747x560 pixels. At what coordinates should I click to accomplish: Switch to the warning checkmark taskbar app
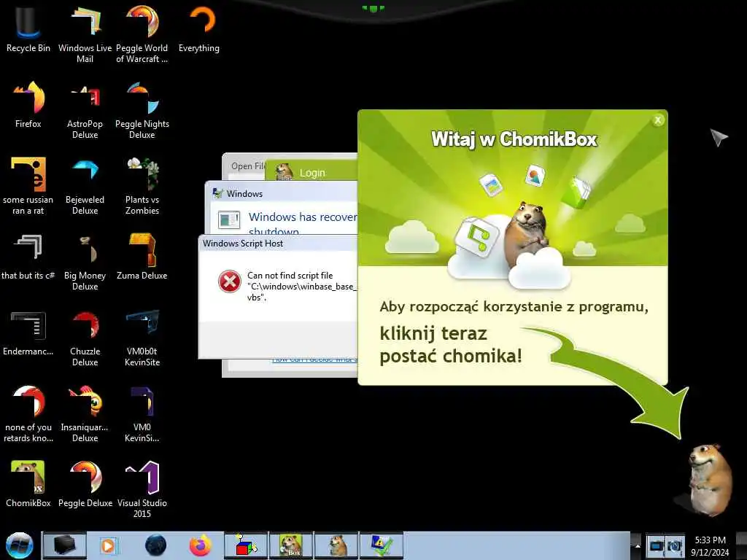[x=382, y=545]
